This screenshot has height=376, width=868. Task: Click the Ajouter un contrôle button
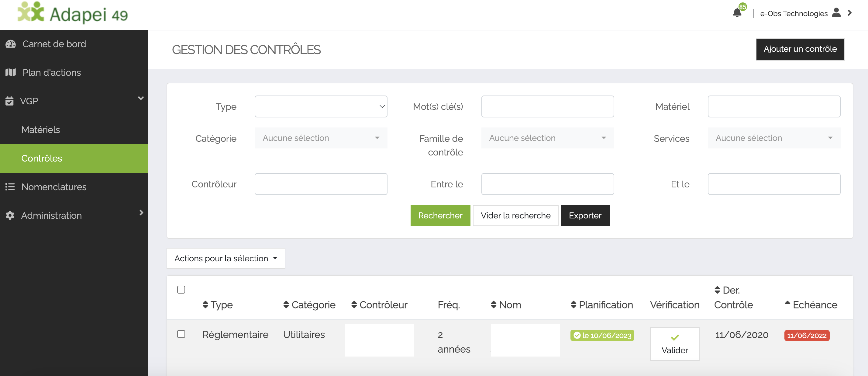800,49
